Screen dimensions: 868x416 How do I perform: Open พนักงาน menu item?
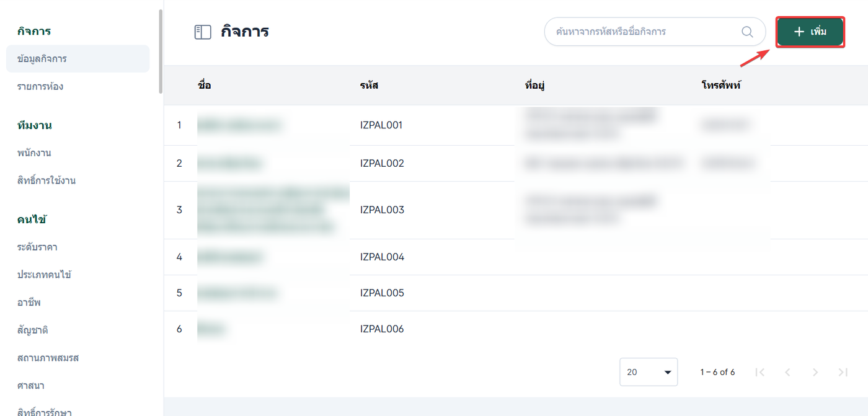pos(34,153)
